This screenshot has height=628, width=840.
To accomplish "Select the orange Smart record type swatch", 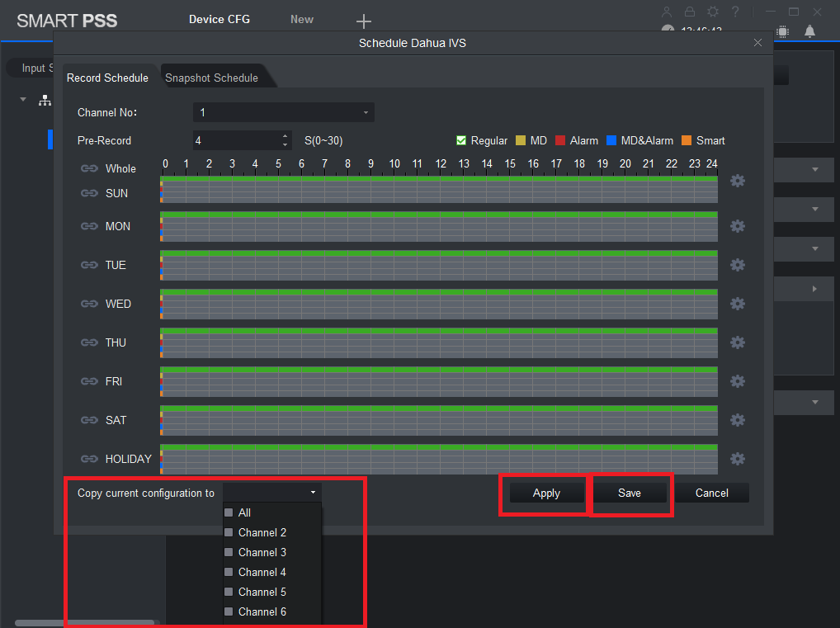I will click(x=687, y=140).
